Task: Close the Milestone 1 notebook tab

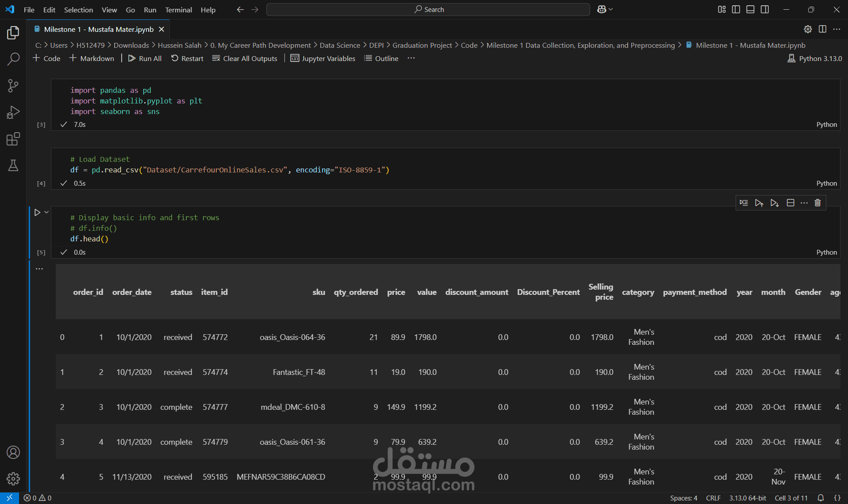Action: coord(161,29)
